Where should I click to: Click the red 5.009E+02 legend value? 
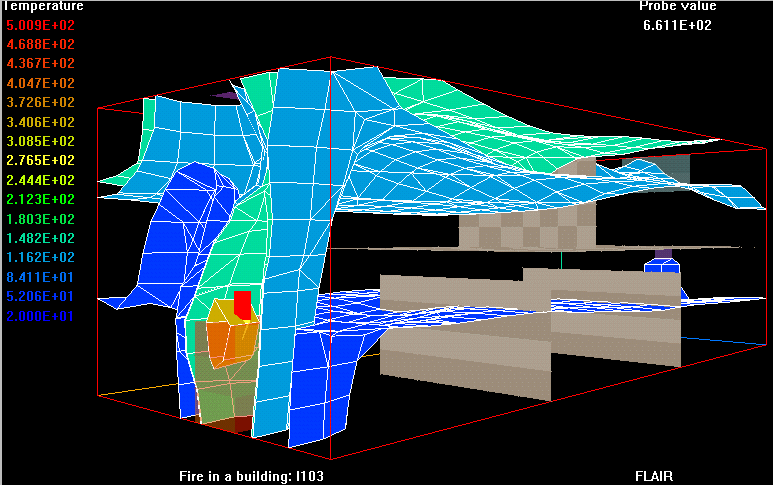[x=40, y=25]
